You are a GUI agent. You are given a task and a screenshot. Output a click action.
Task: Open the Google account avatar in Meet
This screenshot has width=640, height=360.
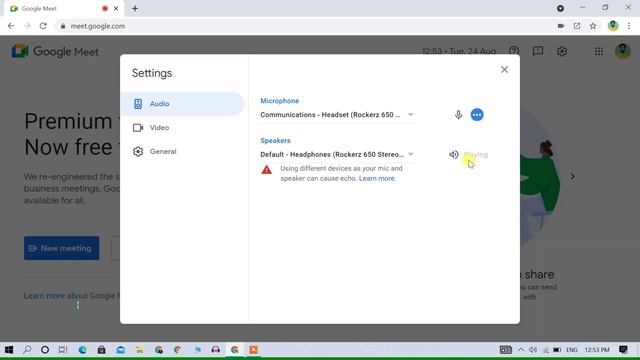[623, 51]
